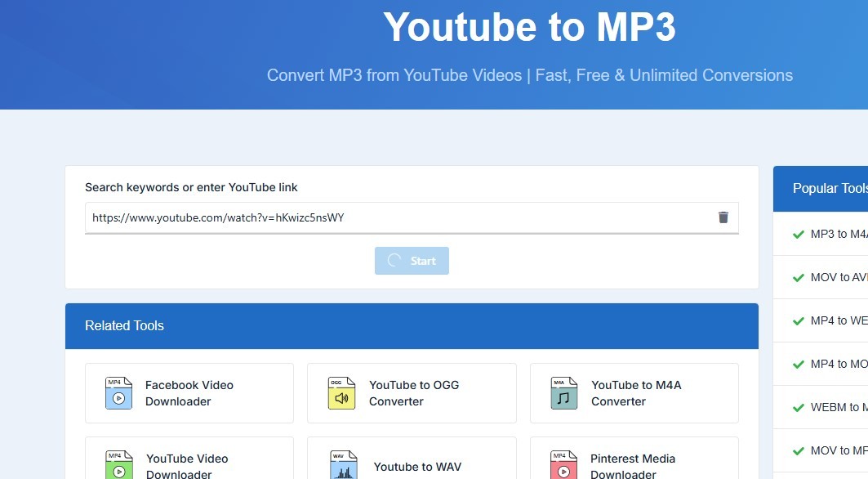Click the WAV waveform file icon

pyautogui.click(x=343, y=464)
